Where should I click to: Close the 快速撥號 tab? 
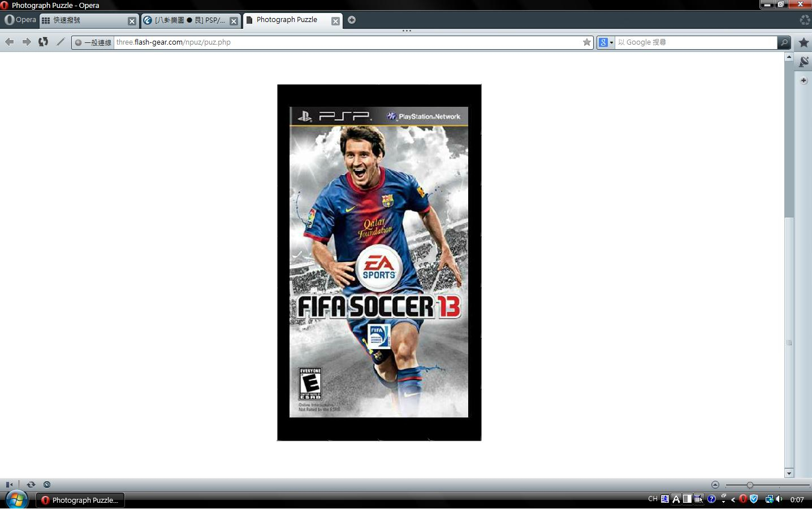coord(132,21)
